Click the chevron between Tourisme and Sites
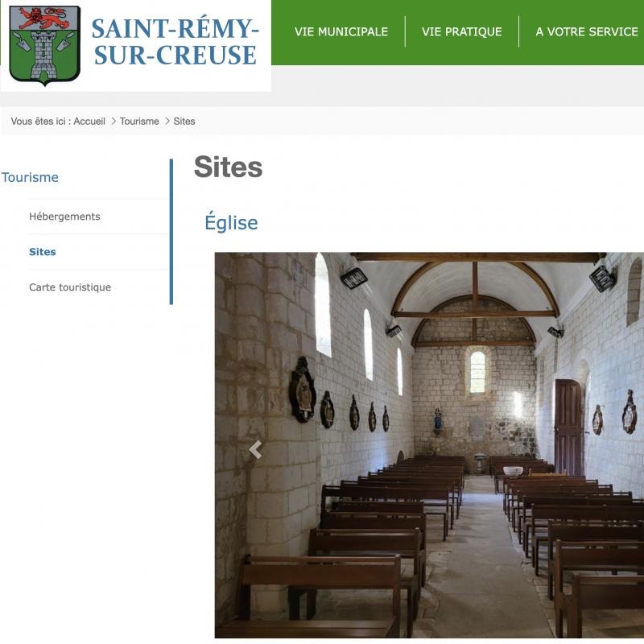Viewport: 644px width, 644px height. click(167, 122)
